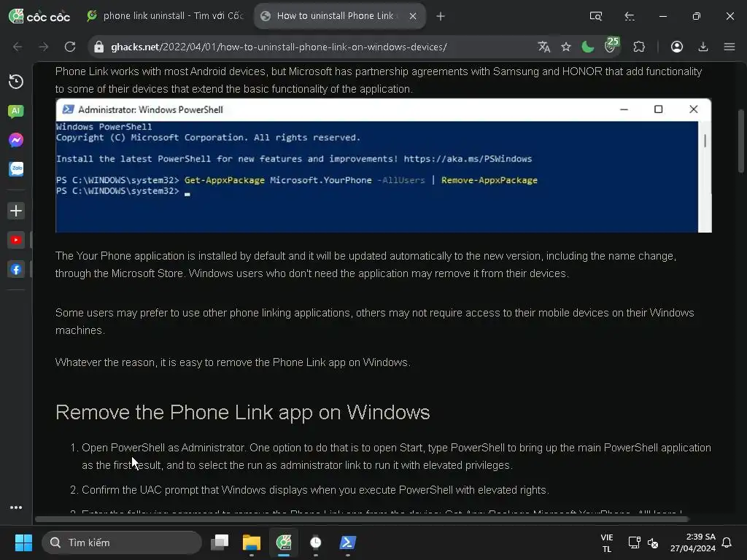Screen dimensions: 747x560
Task: Open the tab search icon in the title bar
Action: 595,16
